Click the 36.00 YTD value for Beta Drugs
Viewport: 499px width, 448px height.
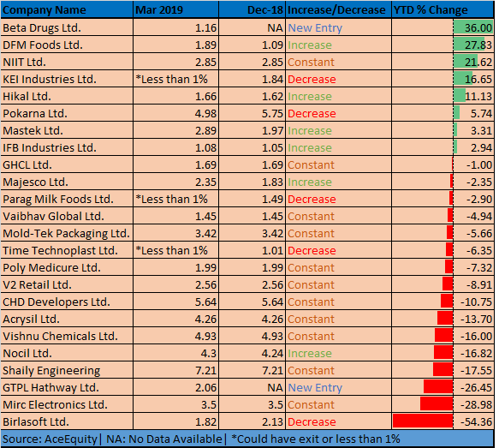point(478,28)
